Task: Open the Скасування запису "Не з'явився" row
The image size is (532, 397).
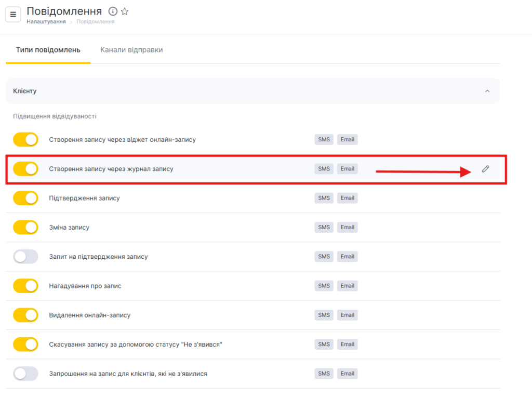Action: [136, 345]
